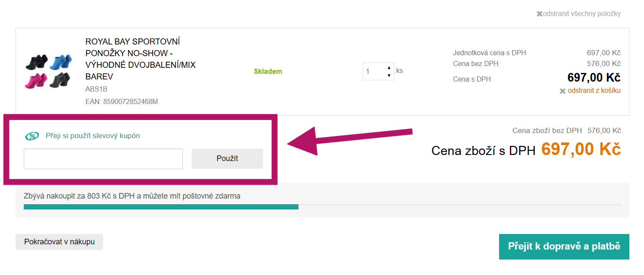
Task: Click into the discount coupon code field
Action: pos(103,159)
